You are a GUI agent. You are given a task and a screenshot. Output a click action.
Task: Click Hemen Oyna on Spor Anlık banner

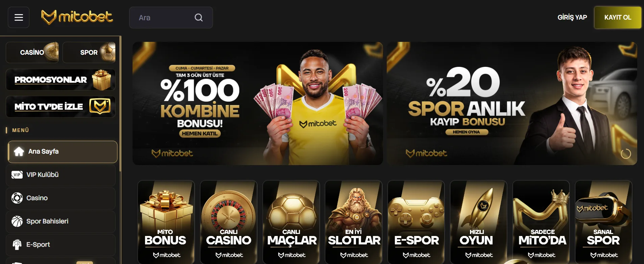pyautogui.click(x=466, y=132)
